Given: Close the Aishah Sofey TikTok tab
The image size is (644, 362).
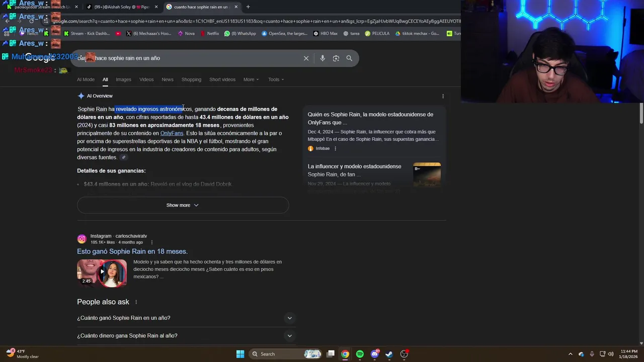Looking at the screenshot, I should coord(156,7).
